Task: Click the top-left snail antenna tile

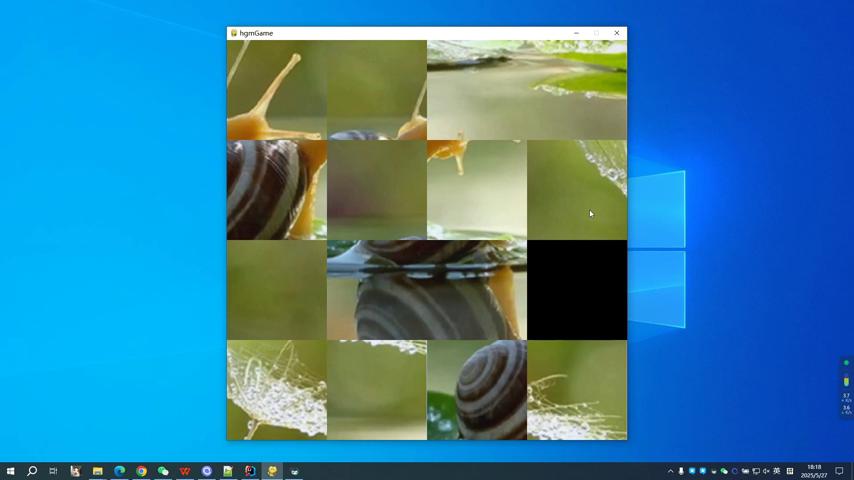Action: (x=276, y=90)
